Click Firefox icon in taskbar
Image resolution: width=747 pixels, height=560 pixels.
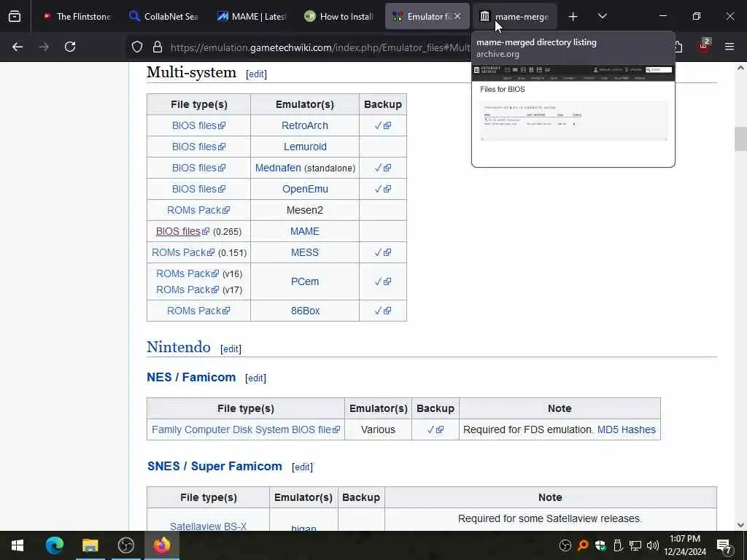161,545
